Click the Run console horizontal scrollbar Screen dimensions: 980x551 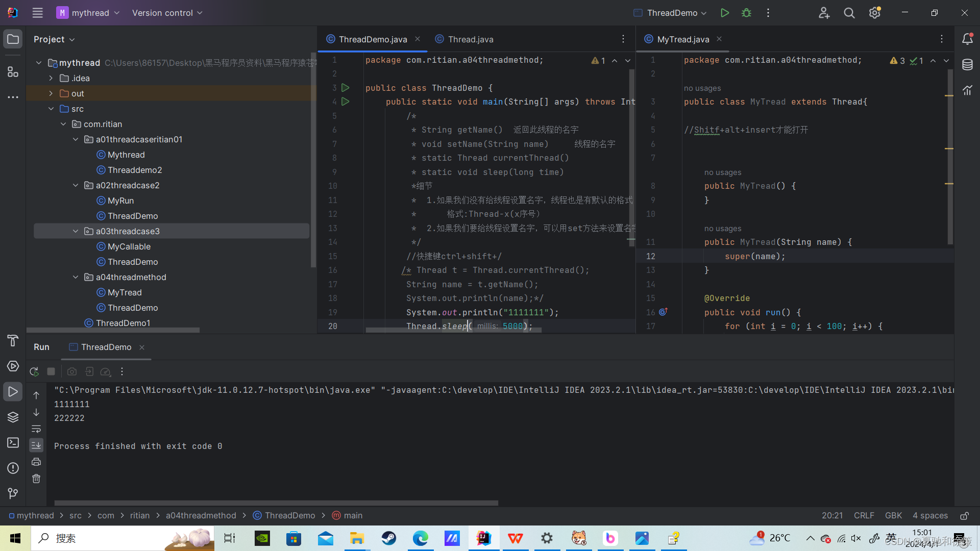[x=276, y=503]
